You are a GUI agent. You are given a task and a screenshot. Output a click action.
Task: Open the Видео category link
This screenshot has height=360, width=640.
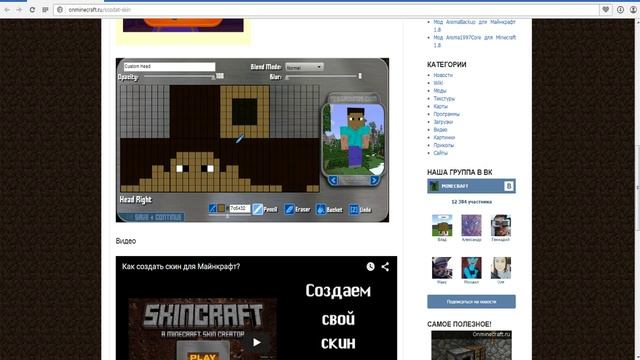(440, 129)
